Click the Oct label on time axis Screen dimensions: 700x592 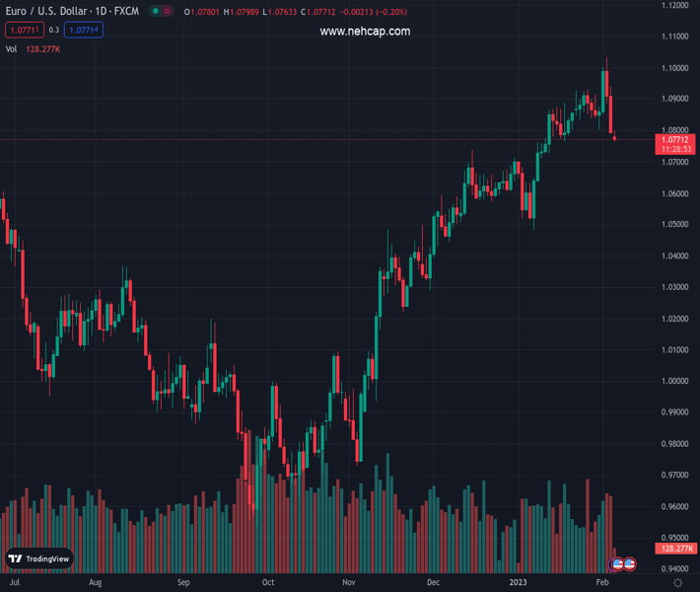[268, 582]
